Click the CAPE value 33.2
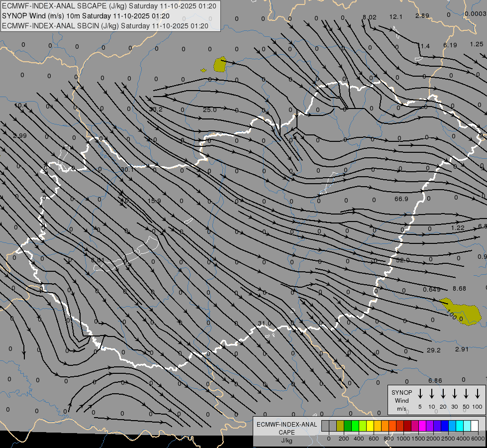 pyautogui.click(x=156, y=110)
